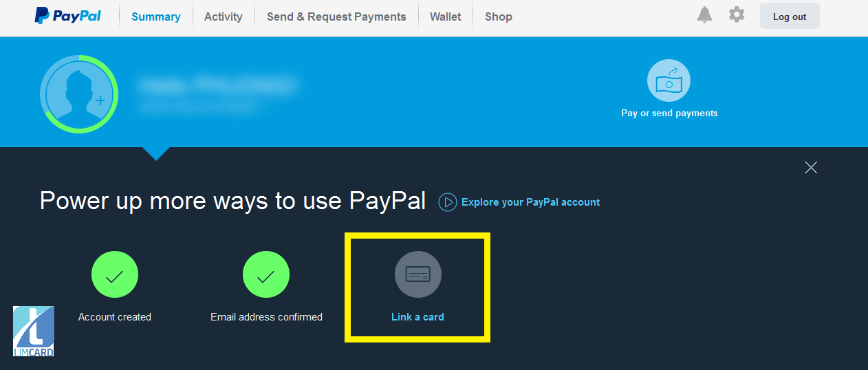Open the Activity tab
This screenshot has width=868, height=370.
[x=224, y=17]
